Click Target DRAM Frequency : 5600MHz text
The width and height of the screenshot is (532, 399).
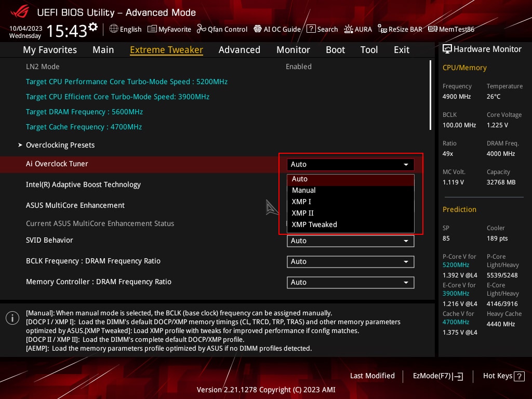coord(85,112)
